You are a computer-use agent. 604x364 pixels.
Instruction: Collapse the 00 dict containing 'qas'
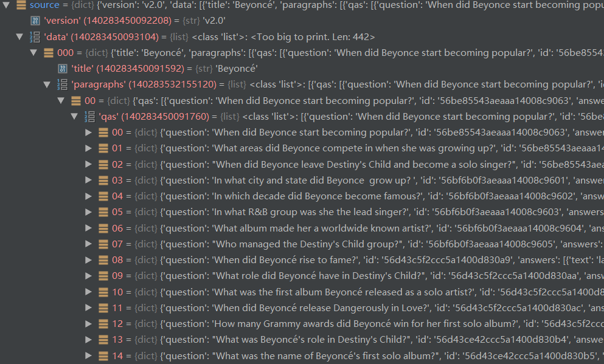coord(61,100)
